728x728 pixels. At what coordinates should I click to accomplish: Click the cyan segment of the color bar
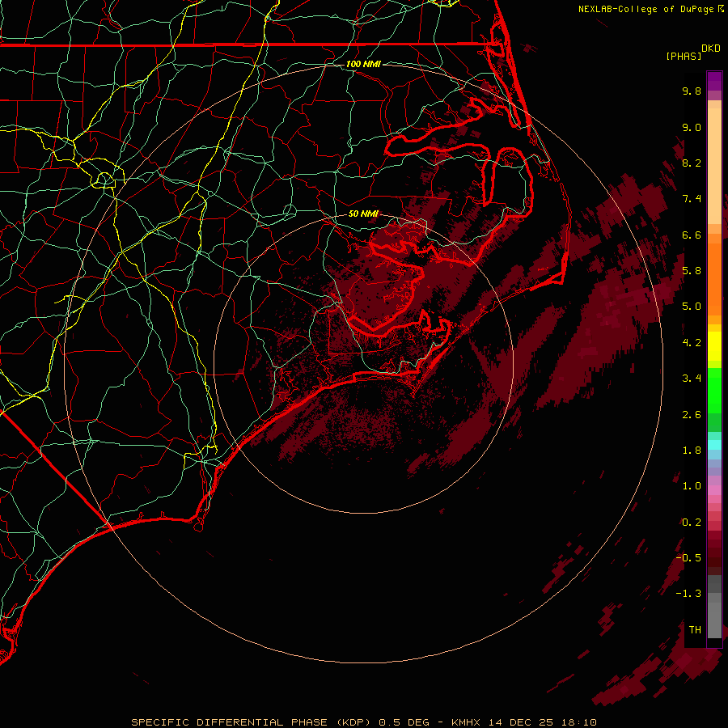click(x=714, y=444)
